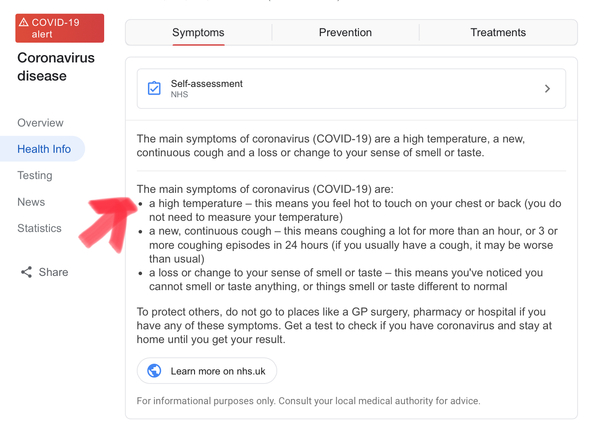Click the globe icon beside Learn more
The width and height of the screenshot is (600, 430).
(154, 371)
